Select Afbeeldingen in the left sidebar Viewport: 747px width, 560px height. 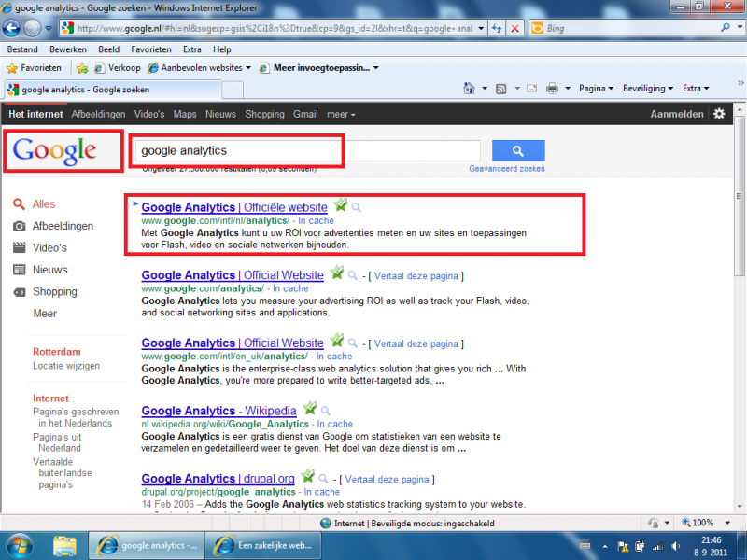pyautogui.click(x=63, y=226)
